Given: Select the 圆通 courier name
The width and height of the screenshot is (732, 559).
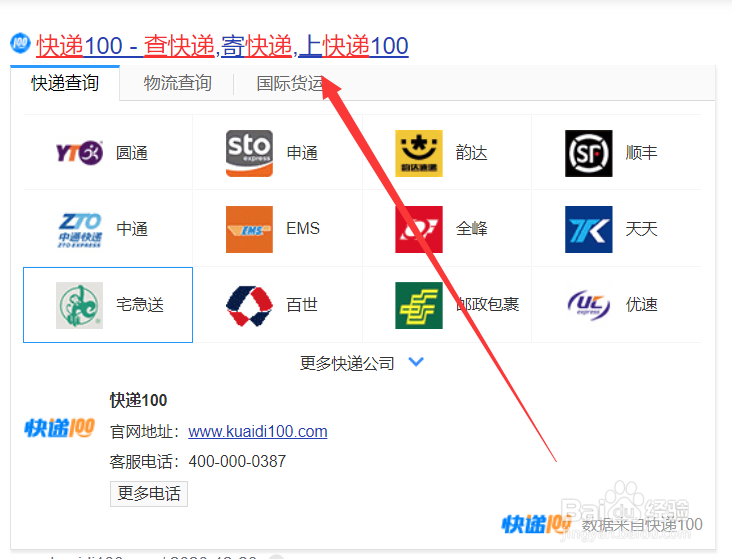Looking at the screenshot, I should pos(132,153).
